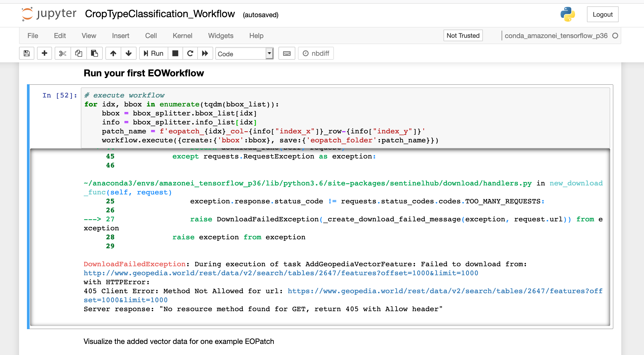Cut selected cells with scissors icon
The image size is (644, 355).
[63, 53]
